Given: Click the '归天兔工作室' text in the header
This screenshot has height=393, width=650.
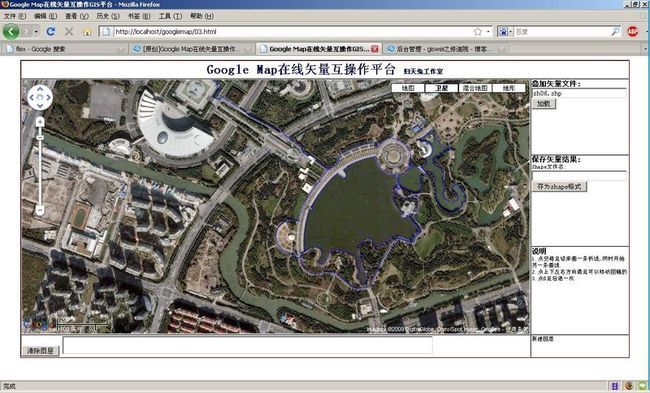Looking at the screenshot, I should [x=423, y=71].
